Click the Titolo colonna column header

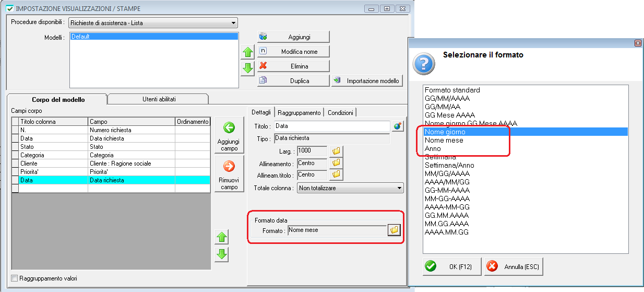pos(53,122)
